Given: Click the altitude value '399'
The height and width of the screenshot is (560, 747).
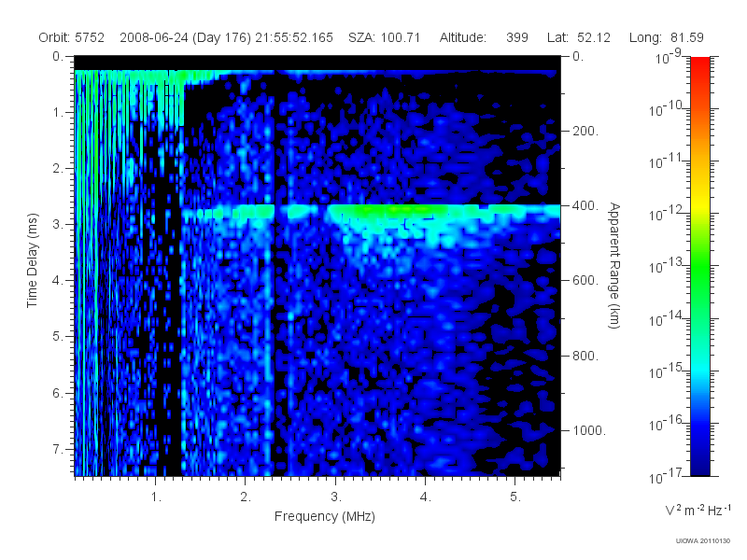Looking at the screenshot, I should (517, 37).
